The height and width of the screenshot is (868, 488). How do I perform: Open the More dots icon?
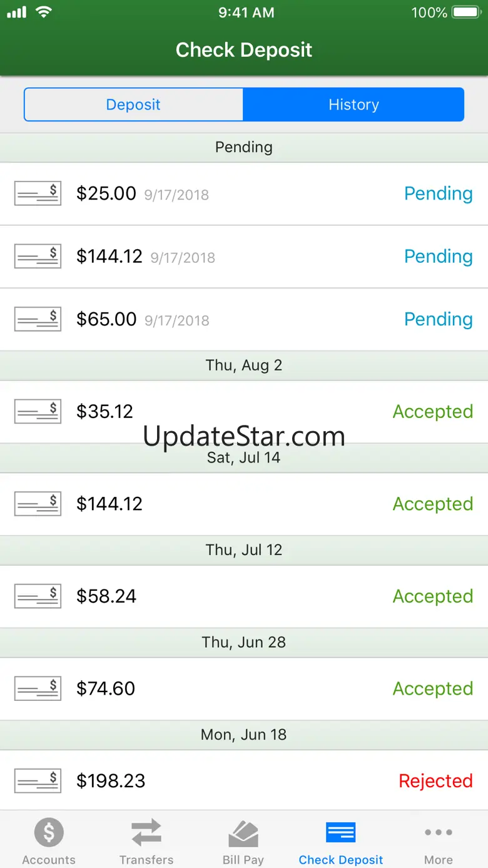pos(439,832)
